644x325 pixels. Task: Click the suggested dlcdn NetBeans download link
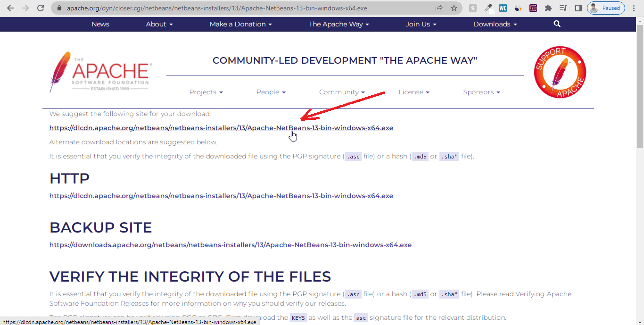coord(221,128)
